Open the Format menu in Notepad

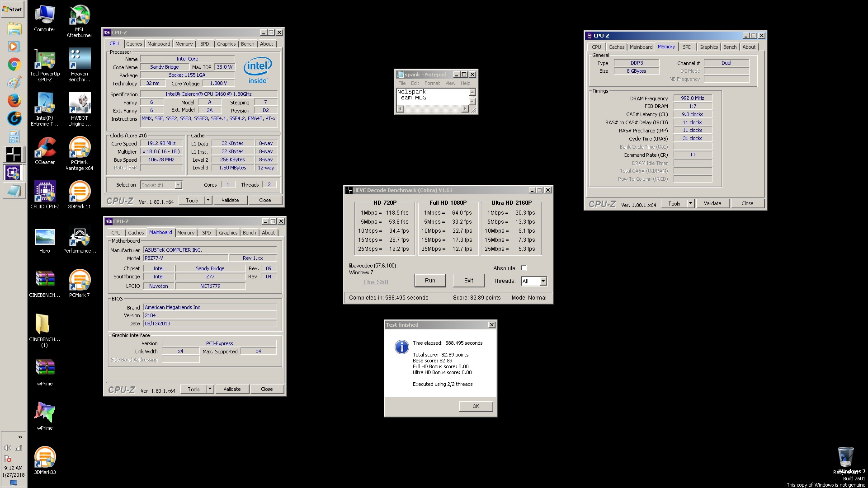click(432, 83)
